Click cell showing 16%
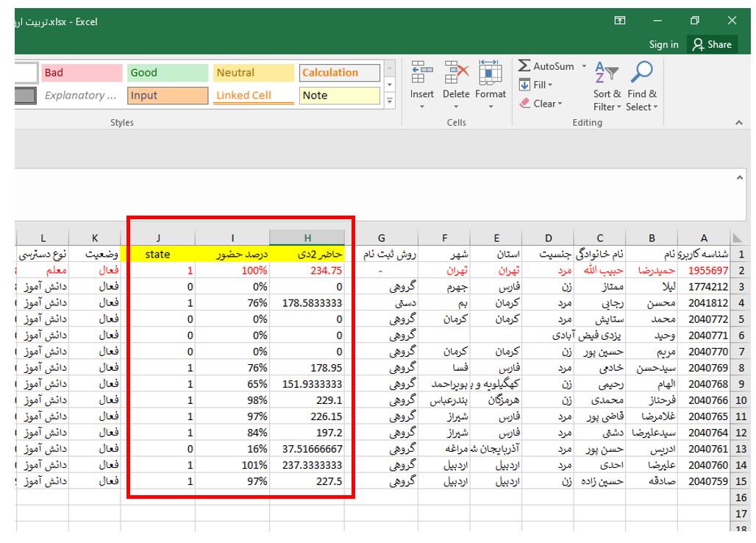Image resolution: width=756 pixels, height=543 pixels. [x=232, y=449]
